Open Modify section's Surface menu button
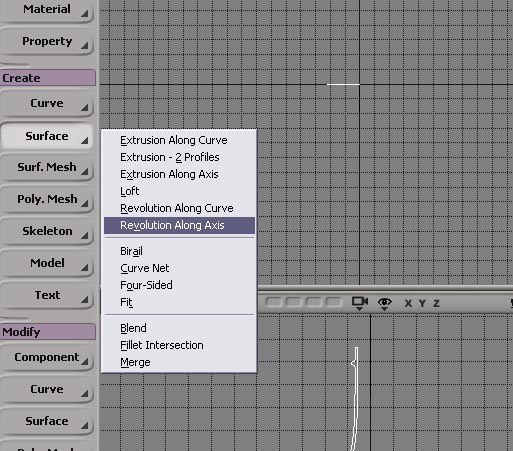The height and width of the screenshot is (451, 513). coord(47,422)
